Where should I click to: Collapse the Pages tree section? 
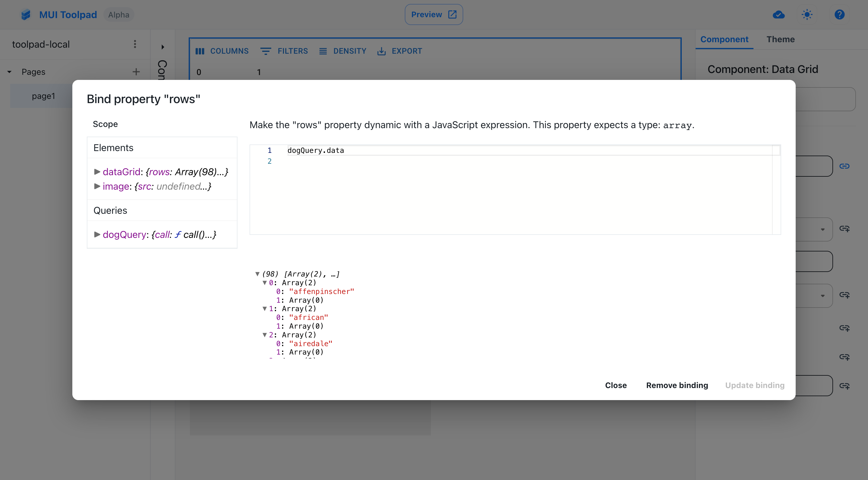point(9,72)
